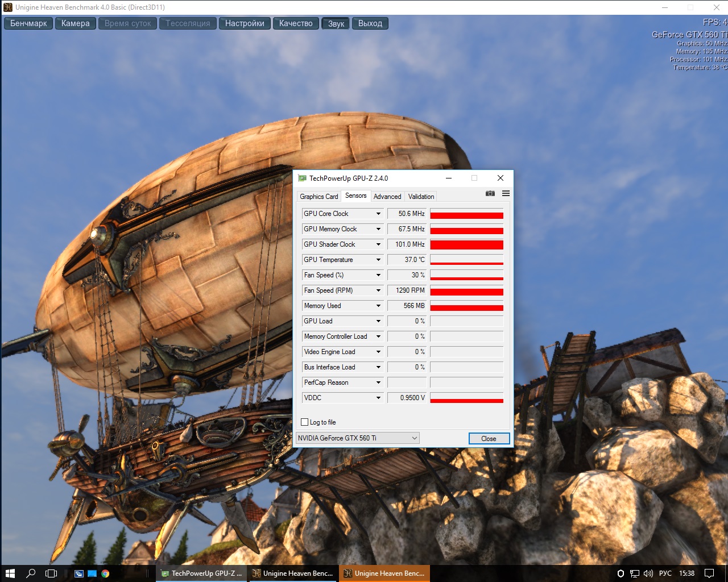This screenshot has height=582, width=728.
Task: Open Task View on the taskbar
Action: point(51,573)
